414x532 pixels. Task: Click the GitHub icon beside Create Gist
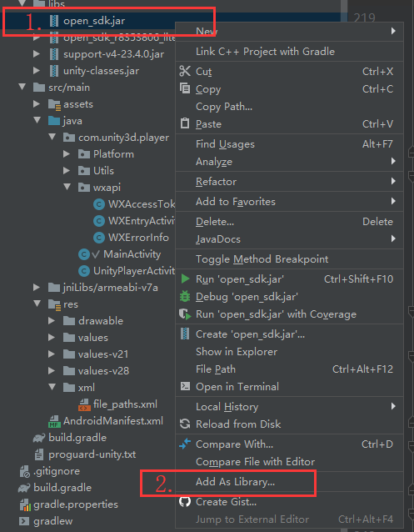click(185, 501)
